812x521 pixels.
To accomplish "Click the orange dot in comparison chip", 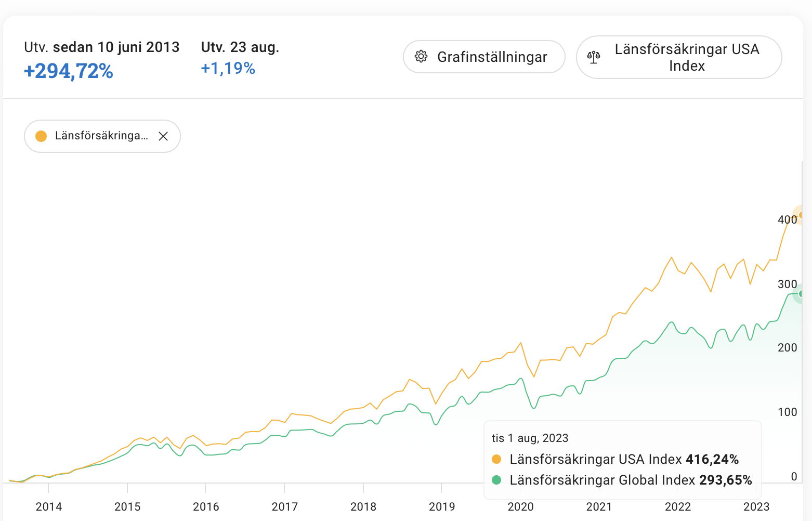I will click(41, 136).
